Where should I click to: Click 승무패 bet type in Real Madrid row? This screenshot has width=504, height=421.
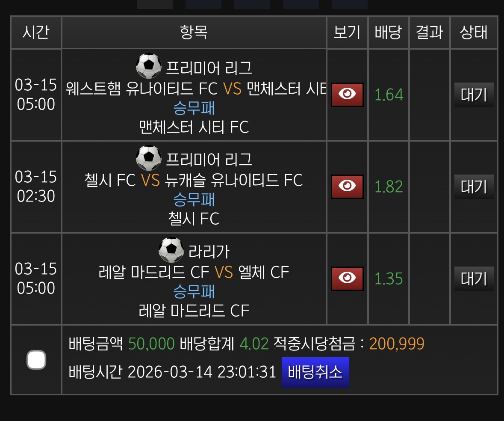pos(194,291)
